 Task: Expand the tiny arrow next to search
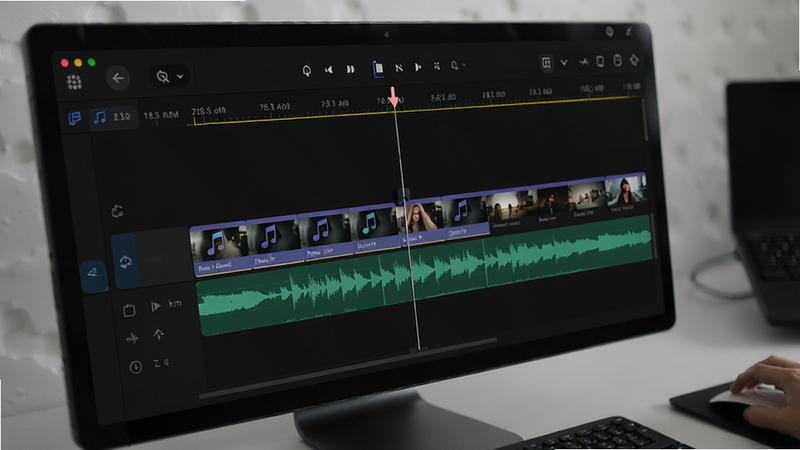(463, 65)
